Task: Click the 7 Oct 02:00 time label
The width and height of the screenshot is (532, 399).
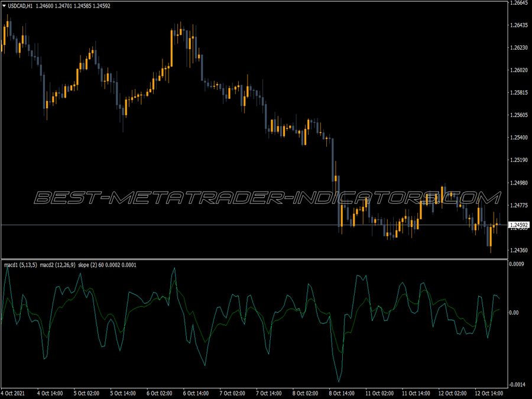Action: click(x=232, y=393)
